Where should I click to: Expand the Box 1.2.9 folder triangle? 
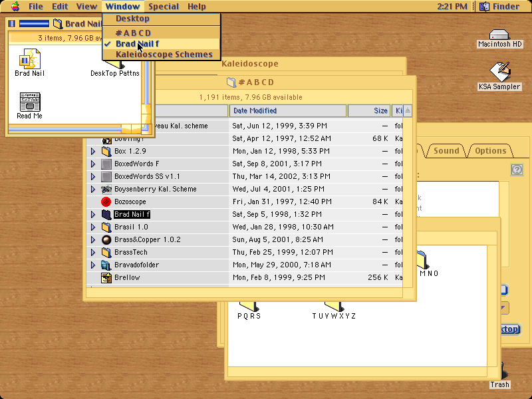pos(93,151)
